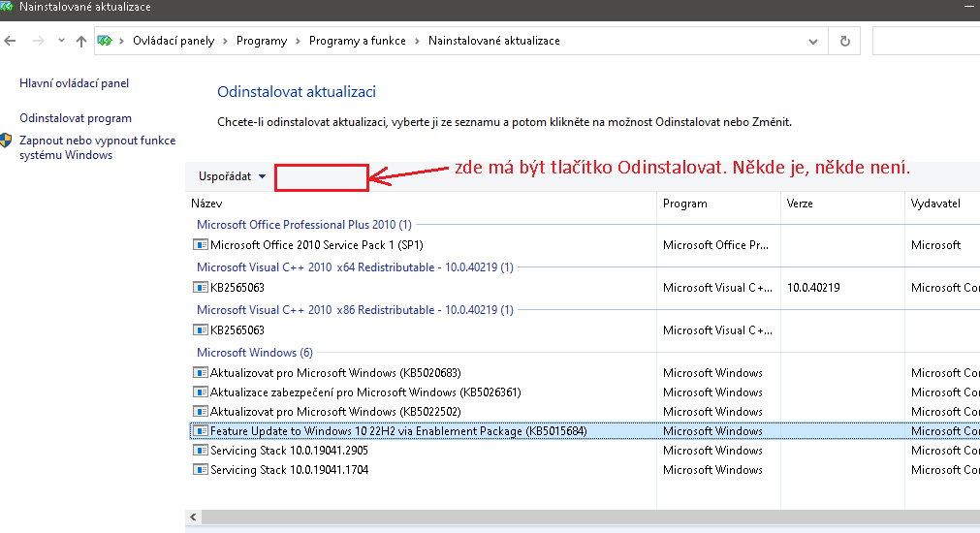980x533 pixels.
Task: Open the Uspořádat dropdown menu
Action: (x=232, y=176)
